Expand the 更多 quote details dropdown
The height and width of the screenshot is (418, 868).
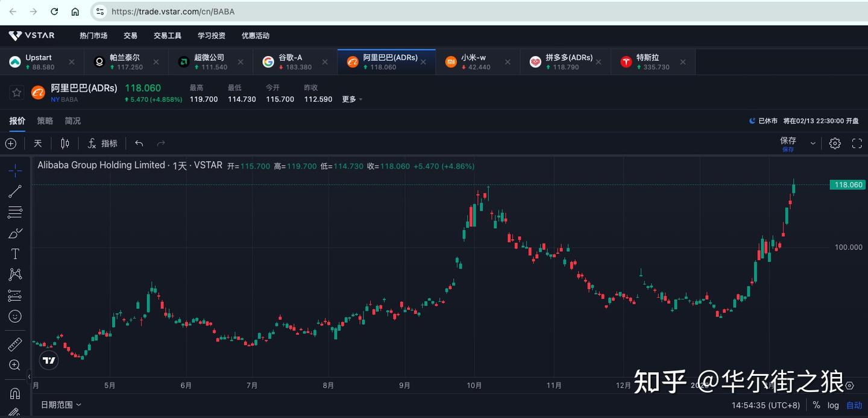[352, 99]
